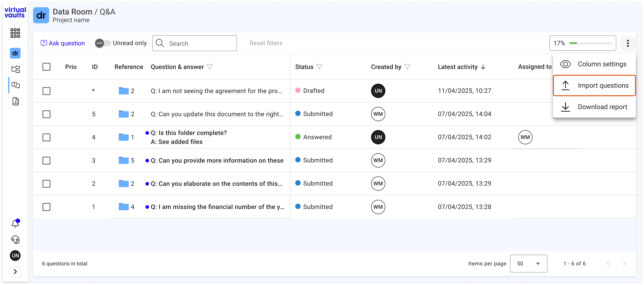Check the checkbox for question ID 4
Viewport: 644px width, 285px height.
[46, 138]
